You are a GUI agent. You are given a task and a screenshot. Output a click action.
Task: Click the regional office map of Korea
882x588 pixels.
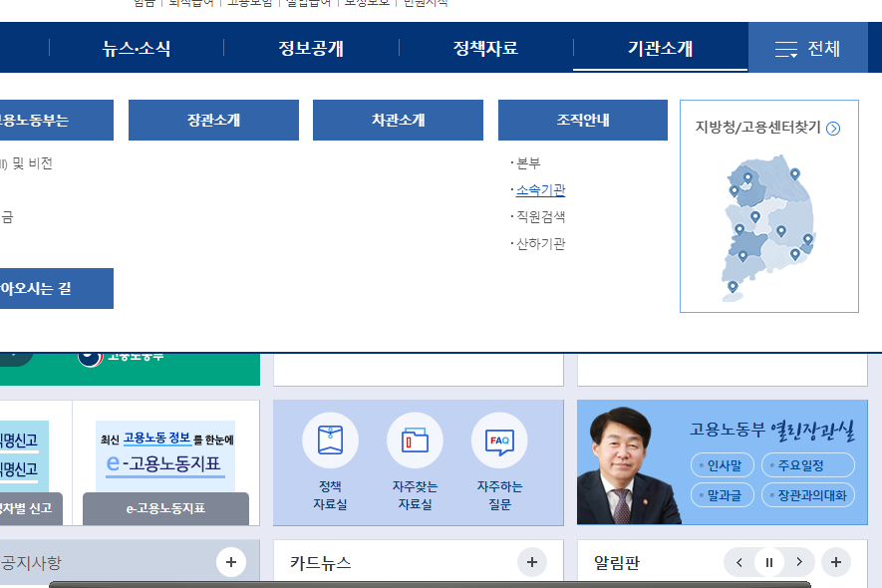coord(769,228)
